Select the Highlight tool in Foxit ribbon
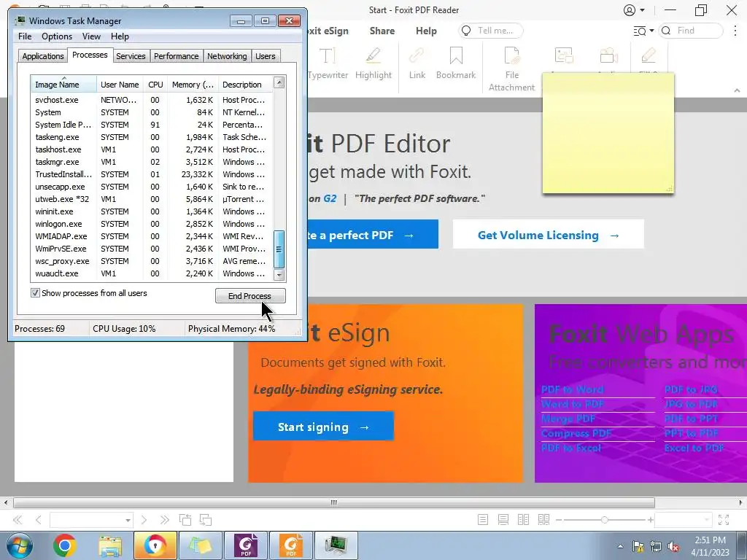This screenshot has height=560, width=747. (x=373, y=63)
